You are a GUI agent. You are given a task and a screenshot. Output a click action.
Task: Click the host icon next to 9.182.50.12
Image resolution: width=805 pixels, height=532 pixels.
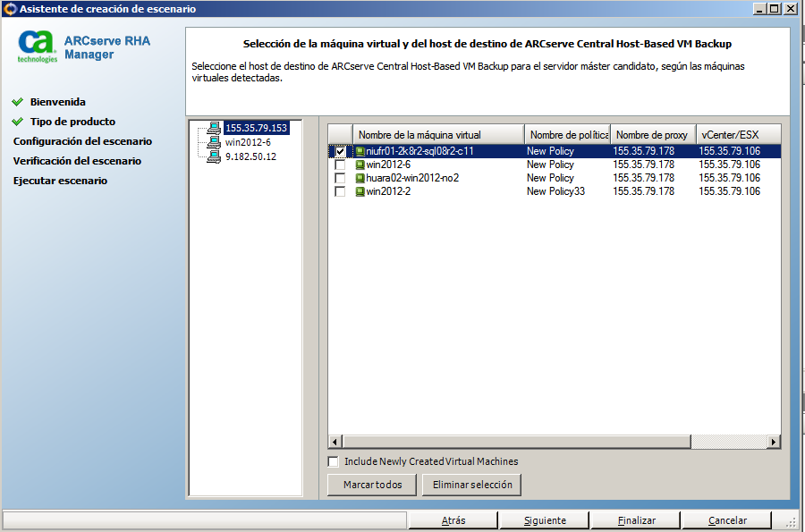[214, 156]
